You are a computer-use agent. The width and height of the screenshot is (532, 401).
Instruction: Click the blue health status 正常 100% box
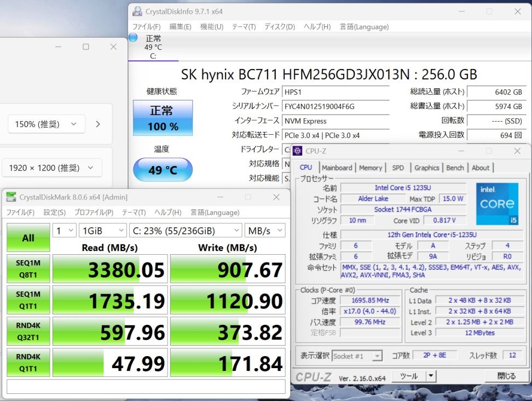click(163, 118)
